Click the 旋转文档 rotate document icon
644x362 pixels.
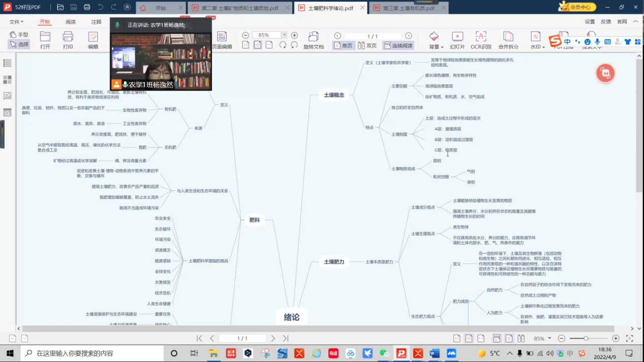(x=313, y=40)
